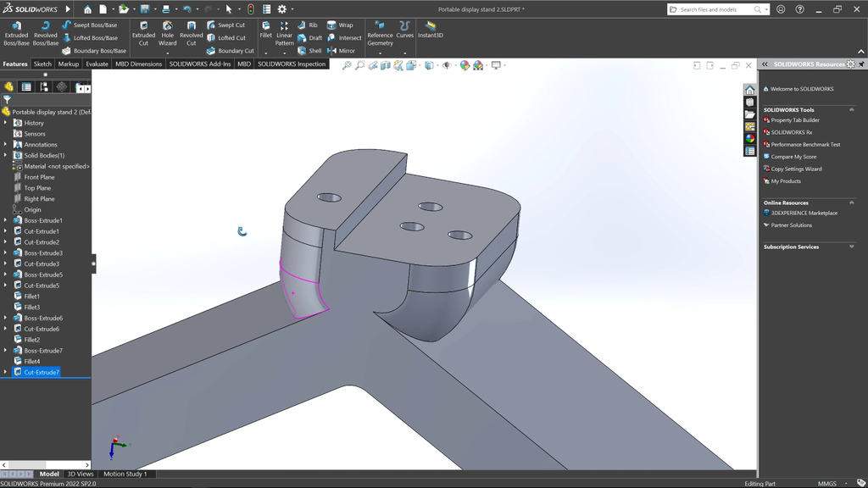868x488 pixels.
Task: Click the Rebuild traffic light icon
Action: [x=251, y=9]
